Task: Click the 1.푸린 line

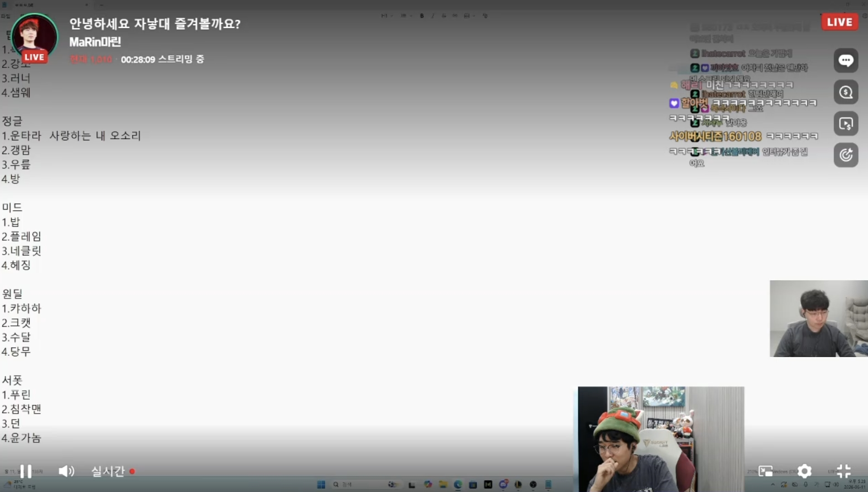Action: pyautogui.click(x=16, y=395)
